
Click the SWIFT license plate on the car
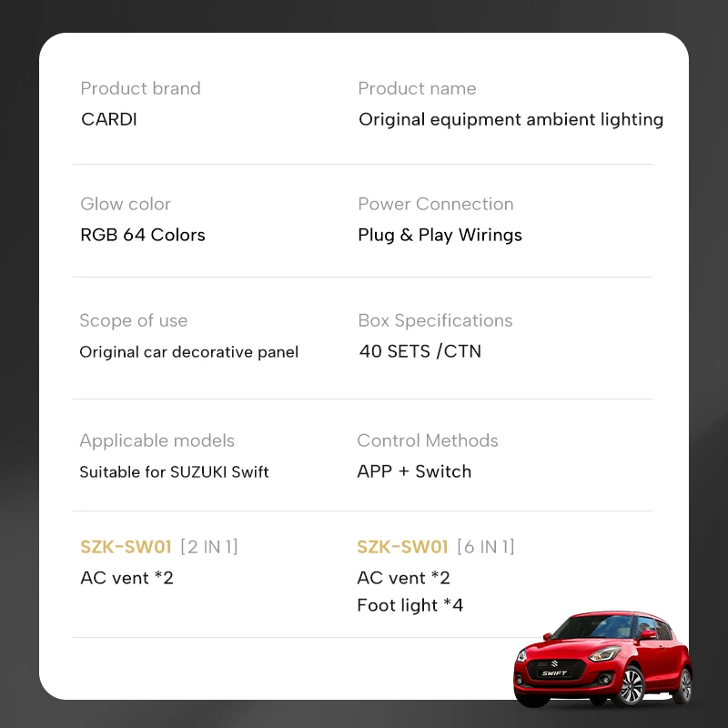tap(555, 674)
